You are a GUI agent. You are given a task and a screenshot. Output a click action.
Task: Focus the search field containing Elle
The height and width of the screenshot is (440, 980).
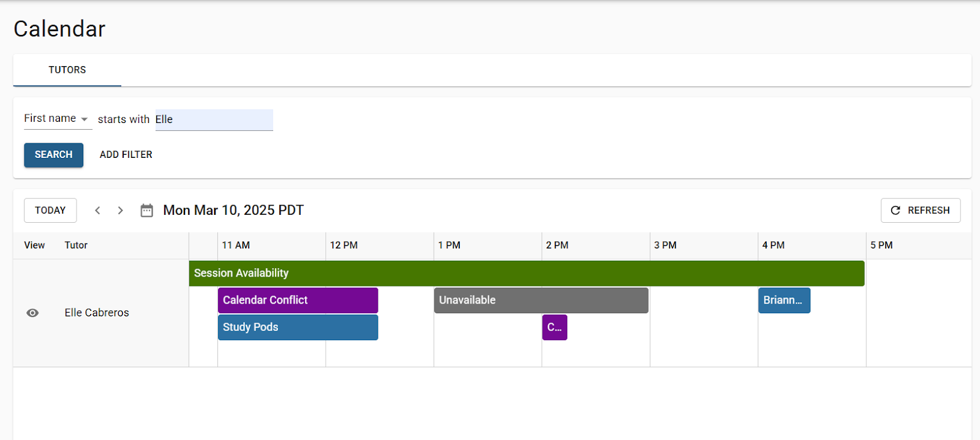(x=214, y=119)
